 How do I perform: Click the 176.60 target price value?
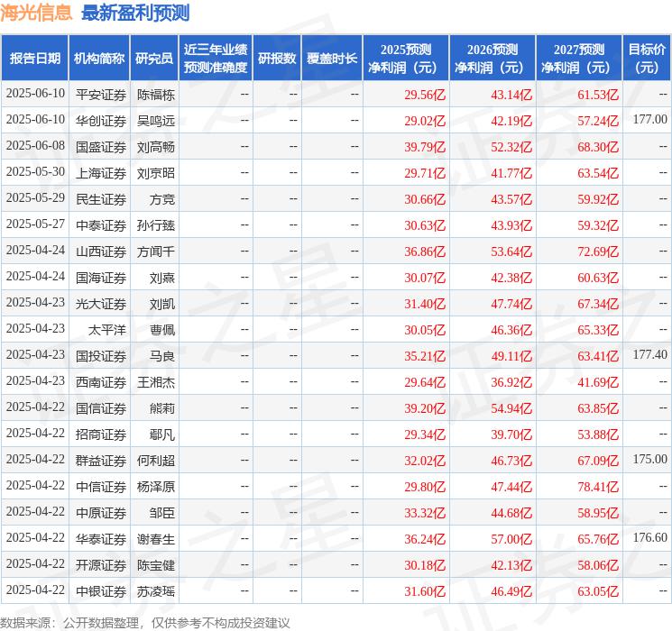click(650, 537)
